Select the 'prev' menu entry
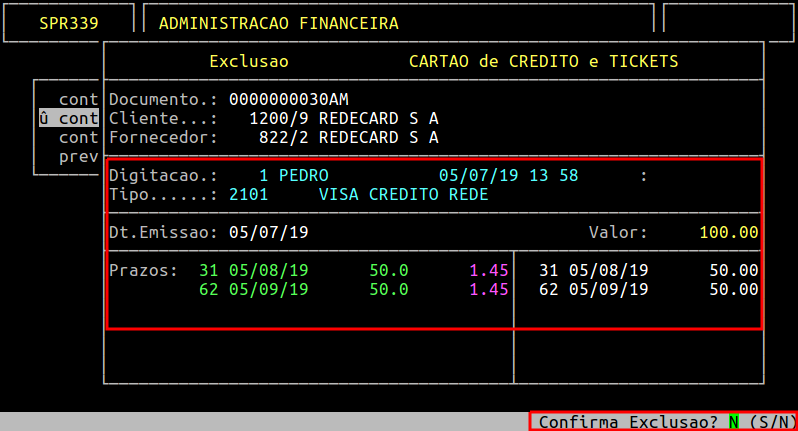Image resolution: width=798 pixels, height=431 pixels. click(x=78, y=156)
